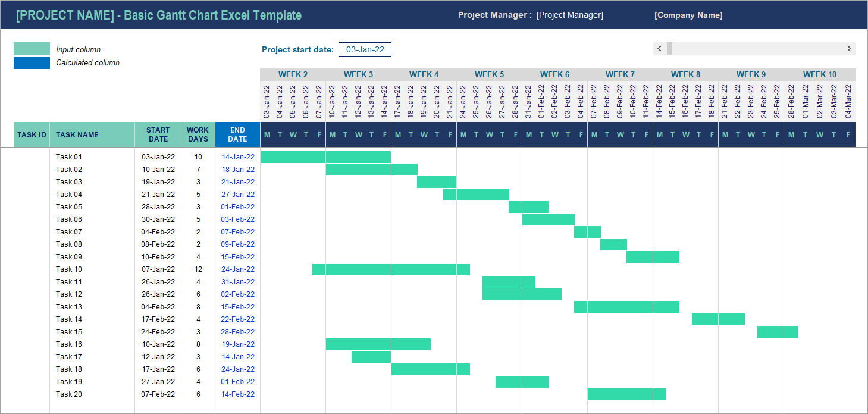Select the 03-Jan-22 start date of Task 01
The image size is (868, 414).
158,156
